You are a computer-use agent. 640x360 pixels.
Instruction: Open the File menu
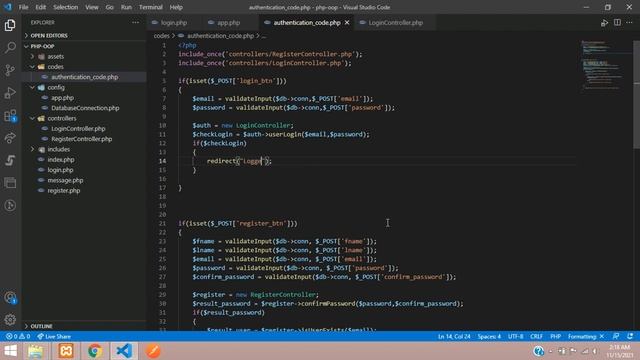coord(24,7)
